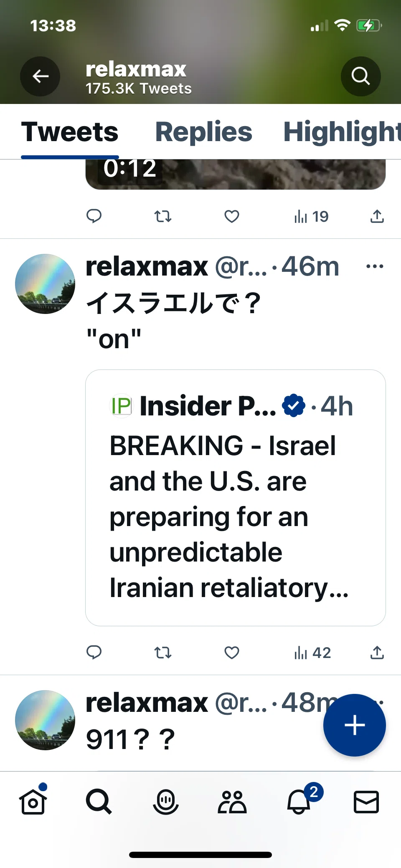Retweet the イスラエルで？ tweet
This screenshot has height=868, width=401.
tap(163, 652)
